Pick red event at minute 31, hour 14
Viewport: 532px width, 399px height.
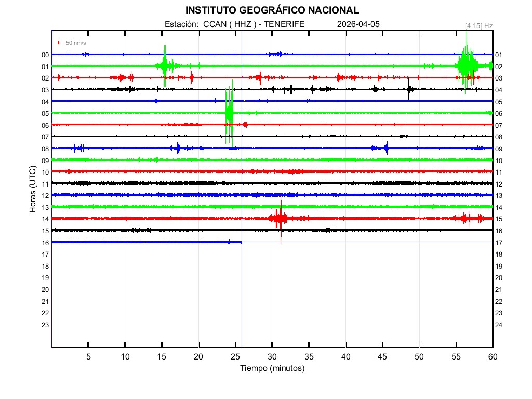pyautogui.click(x=280, y=218)
